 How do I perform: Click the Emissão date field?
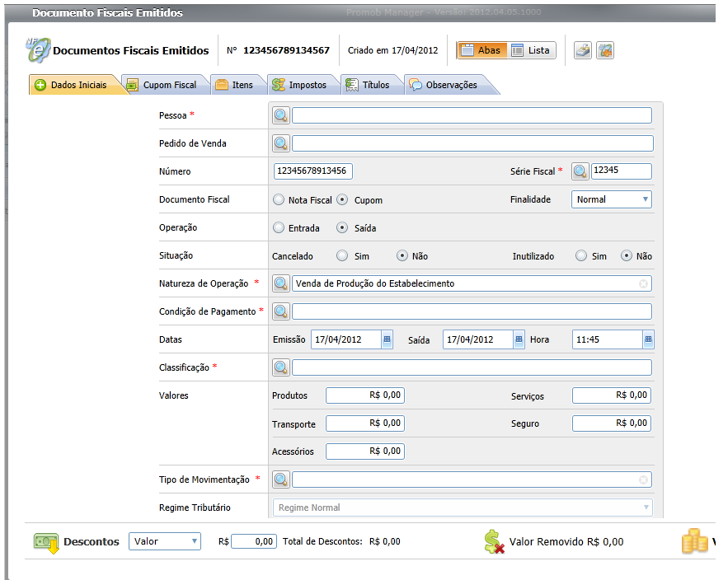coord(346,339)
